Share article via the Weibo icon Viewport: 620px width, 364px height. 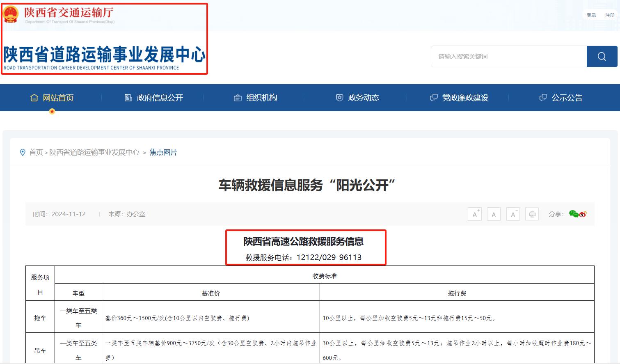click(x=583, y=214)
